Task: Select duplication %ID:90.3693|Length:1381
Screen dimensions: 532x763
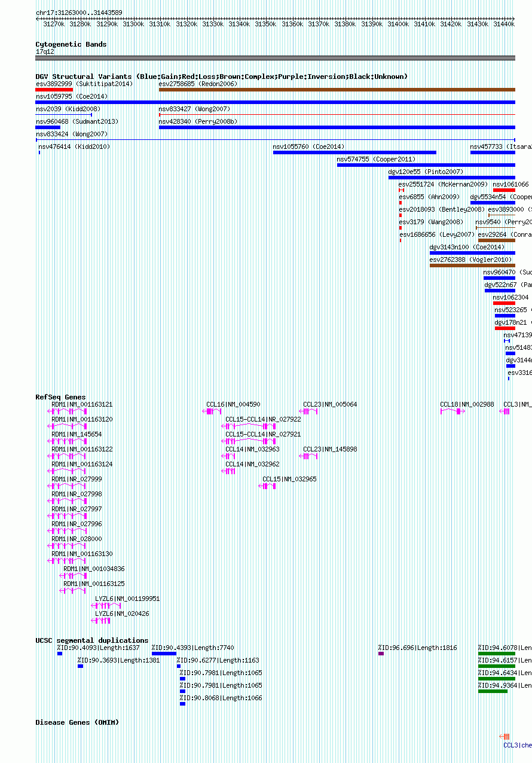Action: point(118,660)
